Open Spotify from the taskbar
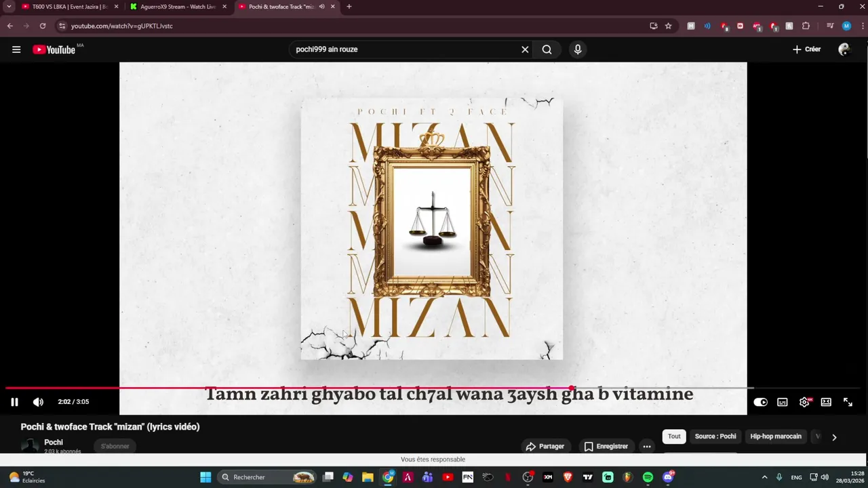This screenshot has height=488, width=868. coord(648,477)
